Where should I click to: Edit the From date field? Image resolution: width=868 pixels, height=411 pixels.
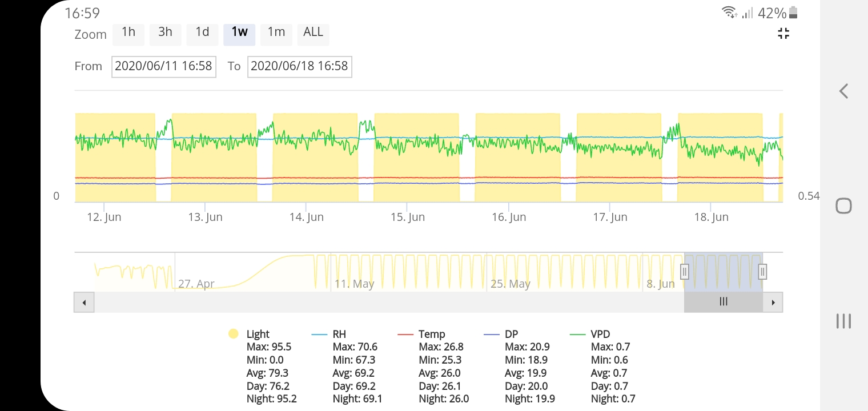[164, 66]
